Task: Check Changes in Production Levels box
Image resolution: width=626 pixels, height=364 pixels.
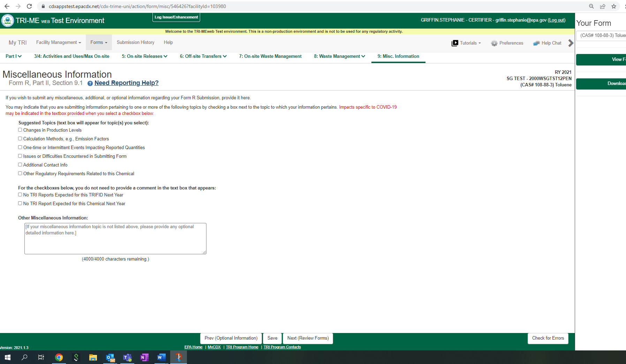Action: [x=20, y=130]
